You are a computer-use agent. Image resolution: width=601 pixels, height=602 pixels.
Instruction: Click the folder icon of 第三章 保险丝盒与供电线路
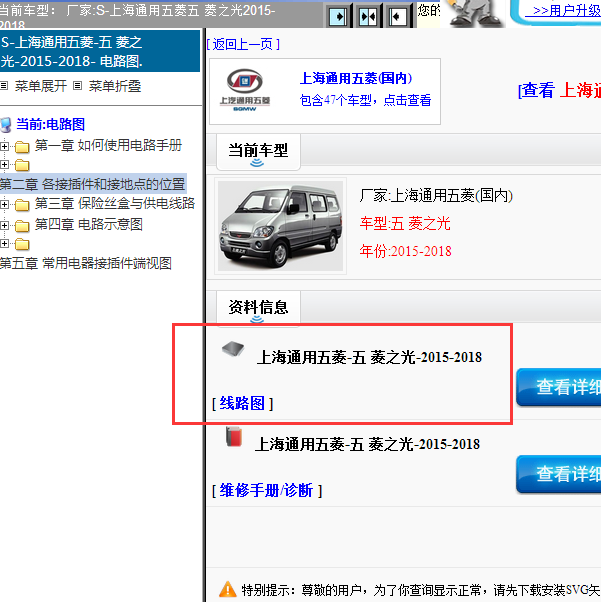tap(22, 205)
